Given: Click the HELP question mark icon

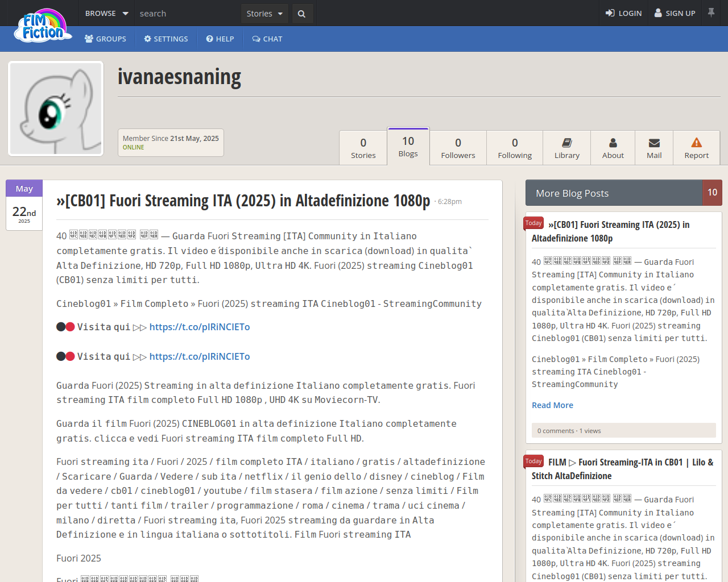Looking at the screenshot, I should point(209,39).
